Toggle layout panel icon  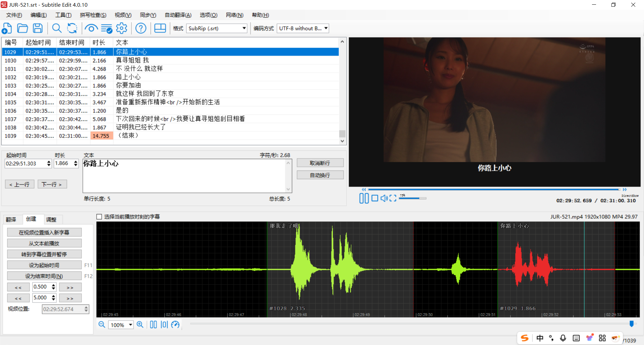(x=160, y=28)
